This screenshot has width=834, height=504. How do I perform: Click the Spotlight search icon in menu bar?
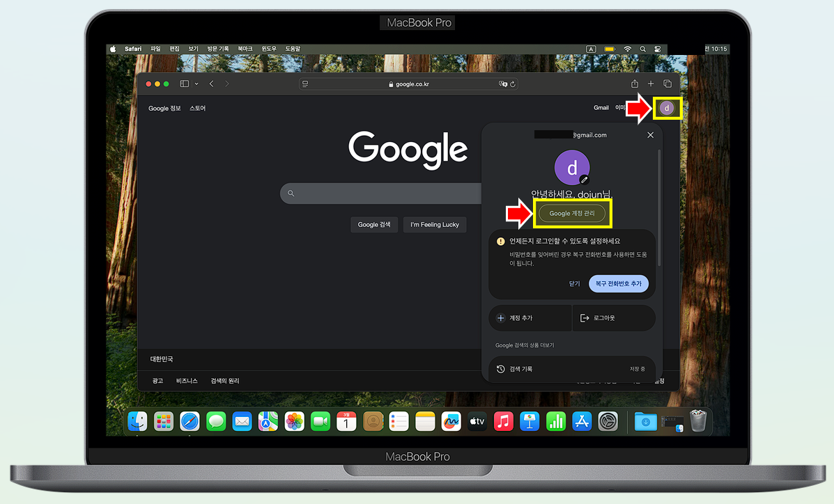click(x=643, y=49)
